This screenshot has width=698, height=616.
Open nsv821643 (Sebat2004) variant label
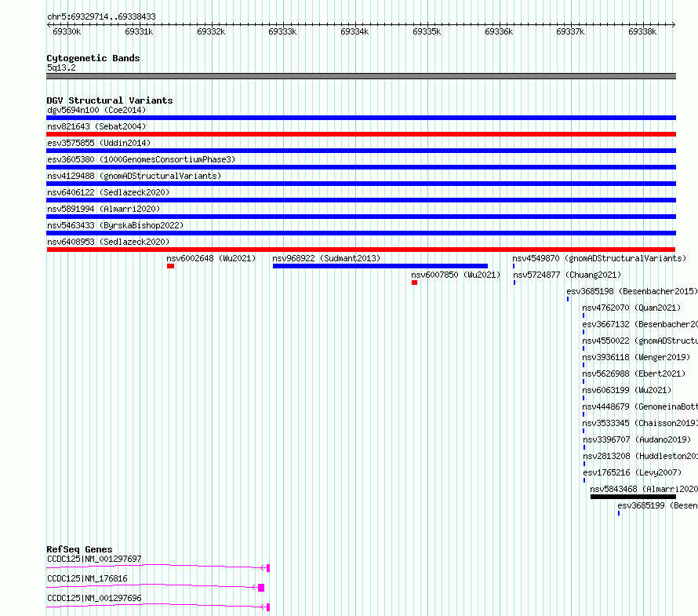click(96, 126)
